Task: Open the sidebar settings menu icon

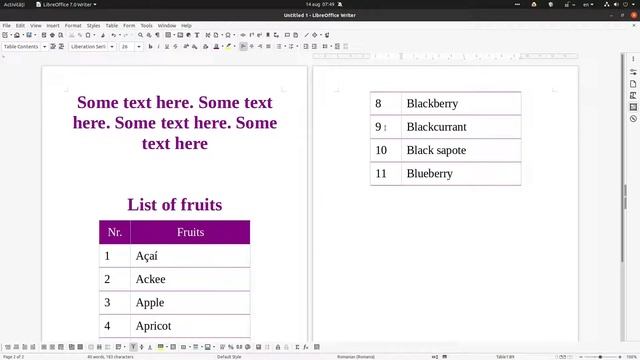Action: [633, 59]
